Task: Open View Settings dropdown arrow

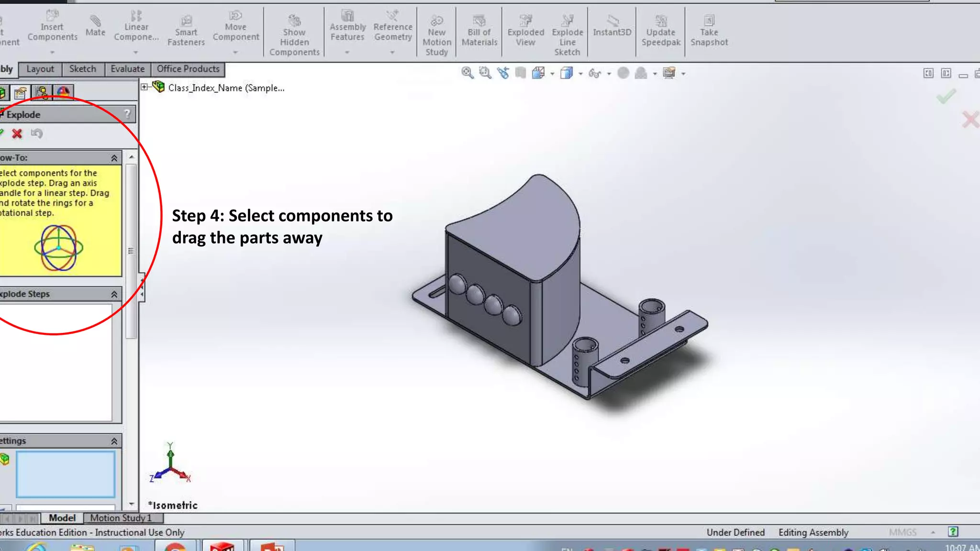Action: [683, 74]
